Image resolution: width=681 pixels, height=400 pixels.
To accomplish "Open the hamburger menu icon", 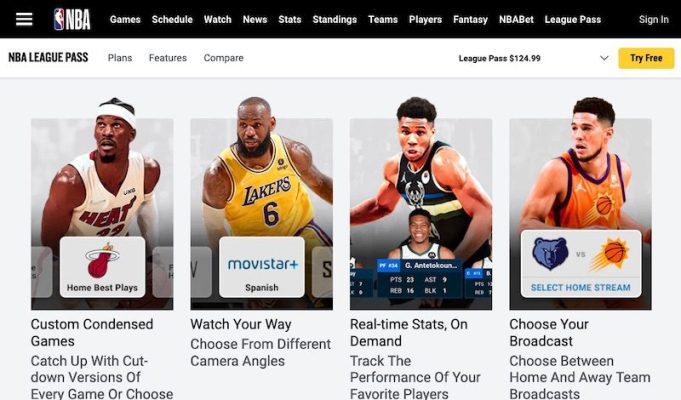I will 24,19.
